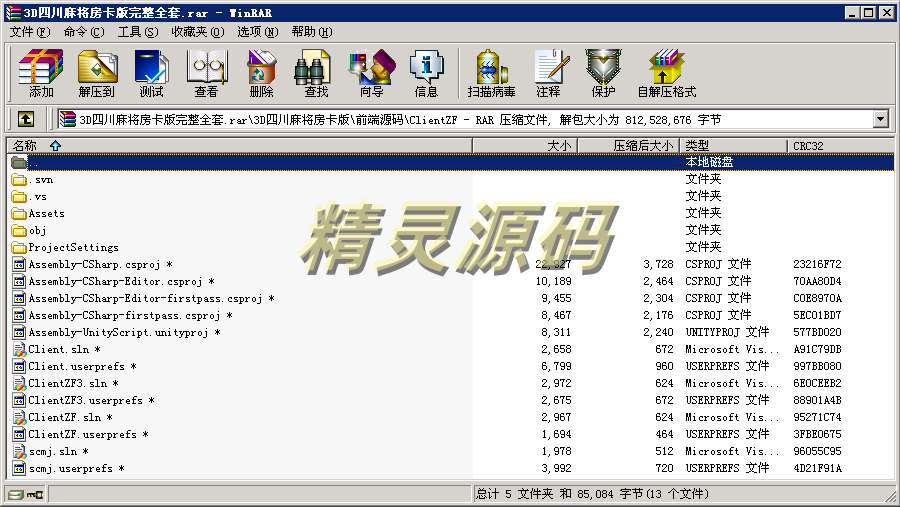Click the key password icon in status bar

pyautogui.click(x=36, y=494)
